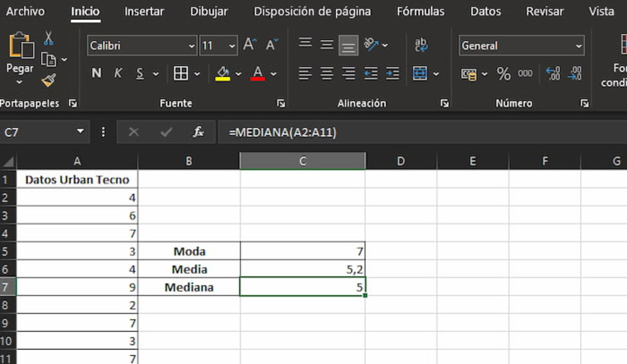Select the Mediana label cell
627x364 pixels.
point(189,287)
